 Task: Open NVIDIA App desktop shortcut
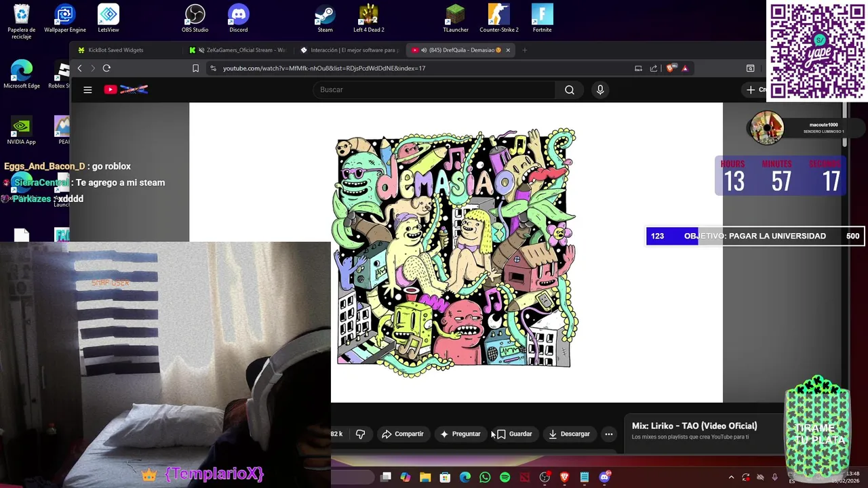click(x=22, y=130)
